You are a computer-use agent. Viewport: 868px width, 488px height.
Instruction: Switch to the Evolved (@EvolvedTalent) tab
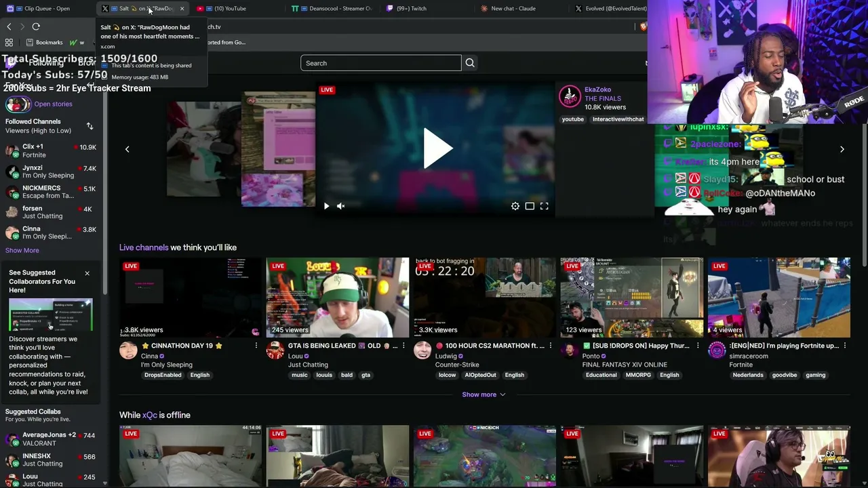(610, 9)
